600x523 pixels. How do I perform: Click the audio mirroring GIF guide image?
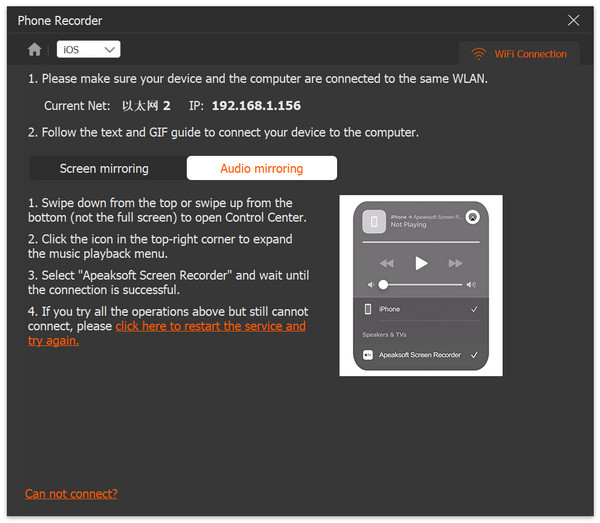[x=421, y=285]
